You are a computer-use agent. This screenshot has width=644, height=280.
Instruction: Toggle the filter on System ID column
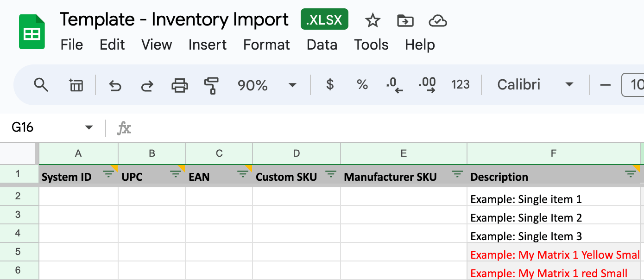(108, 174)
